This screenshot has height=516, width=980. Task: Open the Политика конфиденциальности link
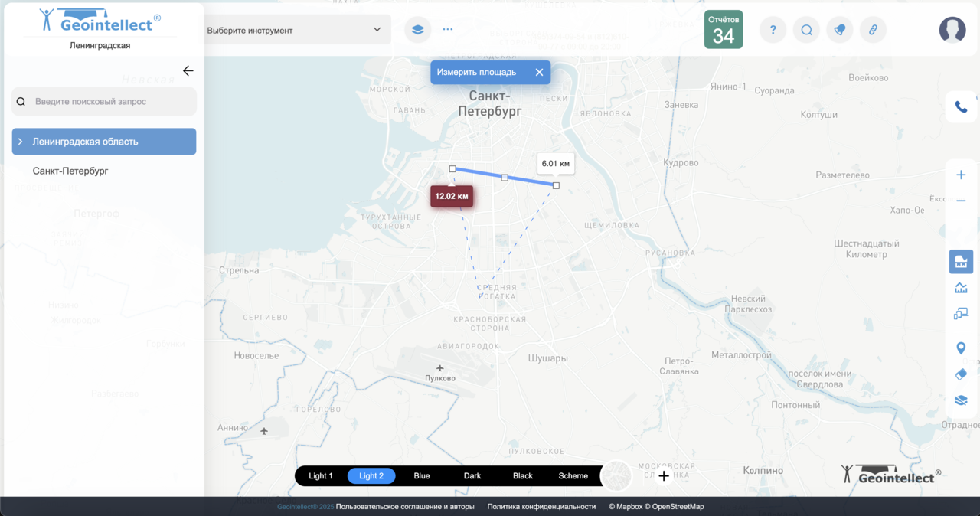coord(541,507)
